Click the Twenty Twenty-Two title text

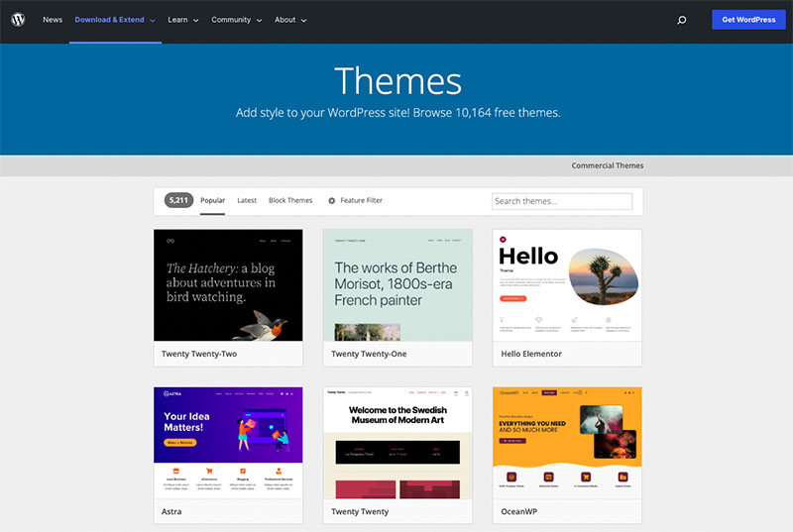(x=199, y=354)
